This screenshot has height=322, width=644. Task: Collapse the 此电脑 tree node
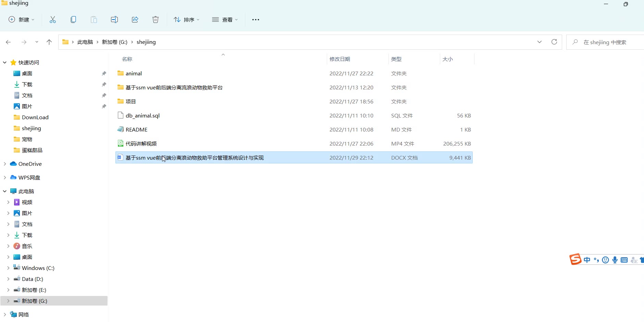coord(5,191)
